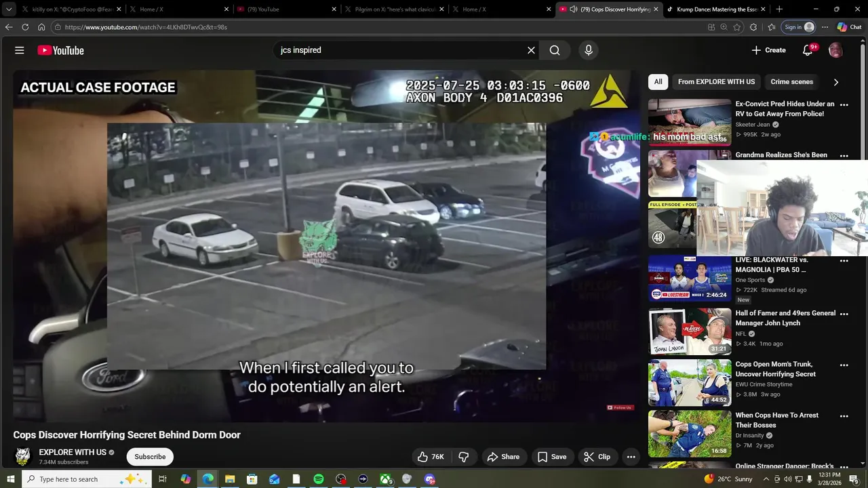Open the zoom magnifier in address bar
Screen dimensions: 868x488
pyautogui.click(x=724, y=27)
